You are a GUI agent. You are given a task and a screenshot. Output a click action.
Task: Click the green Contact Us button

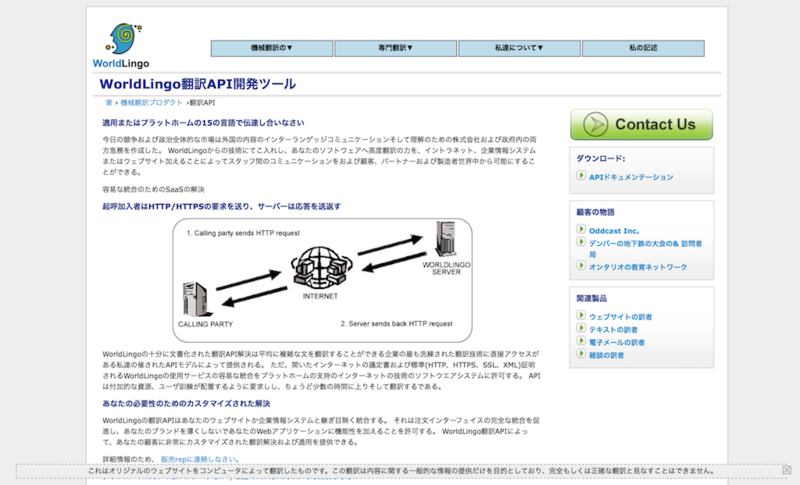[641, 124]
